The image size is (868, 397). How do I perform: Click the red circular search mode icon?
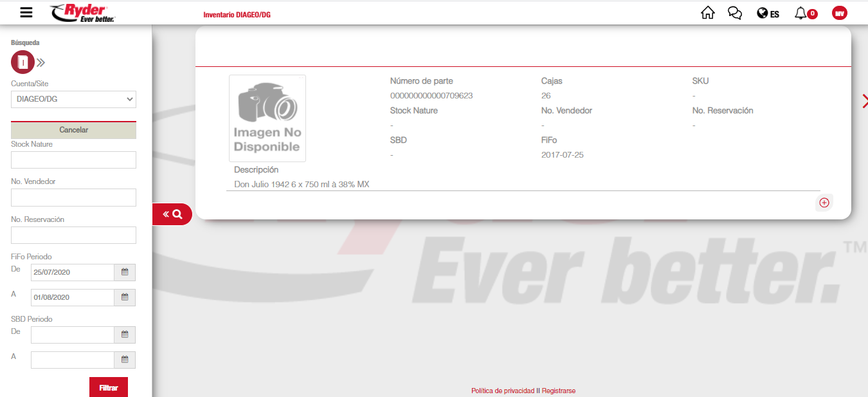(23, 62)
